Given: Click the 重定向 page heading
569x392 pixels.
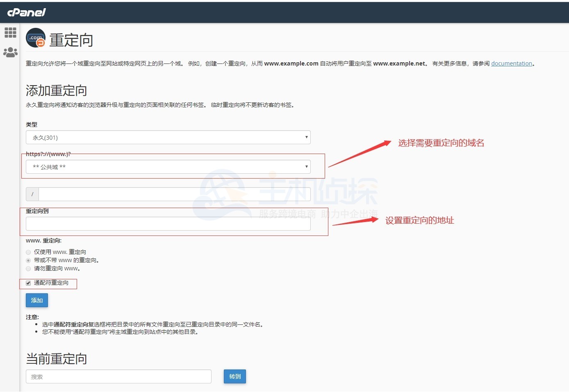Looking at the screenshot, I should click(71, 39).
